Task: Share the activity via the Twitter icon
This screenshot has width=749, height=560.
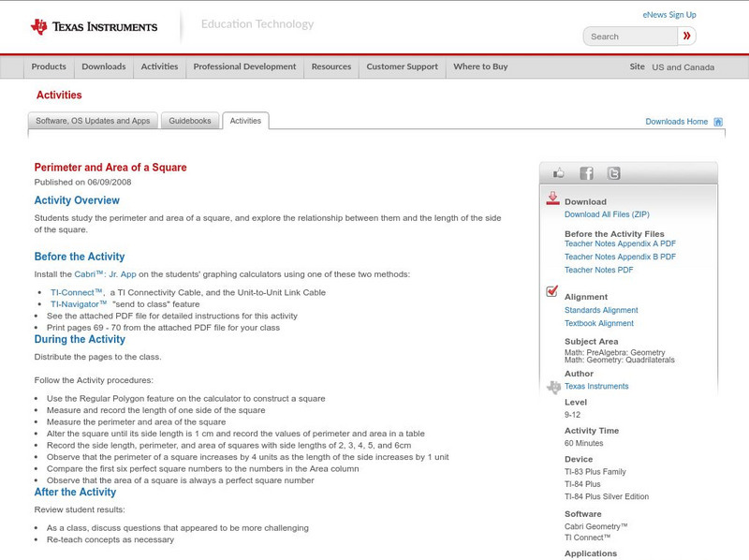Action: tap(613, 173)
